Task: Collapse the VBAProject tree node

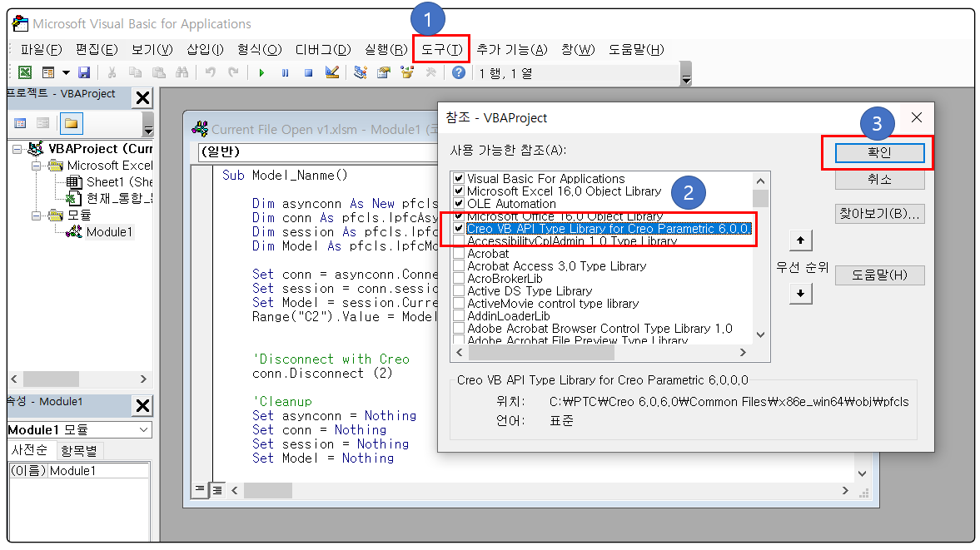Action: pos(17,149)
